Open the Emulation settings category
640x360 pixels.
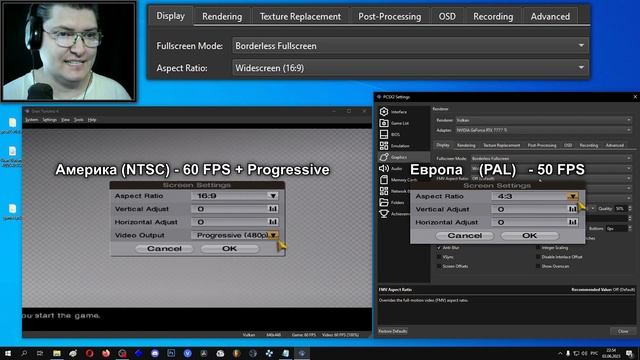(x=404, y=146)
